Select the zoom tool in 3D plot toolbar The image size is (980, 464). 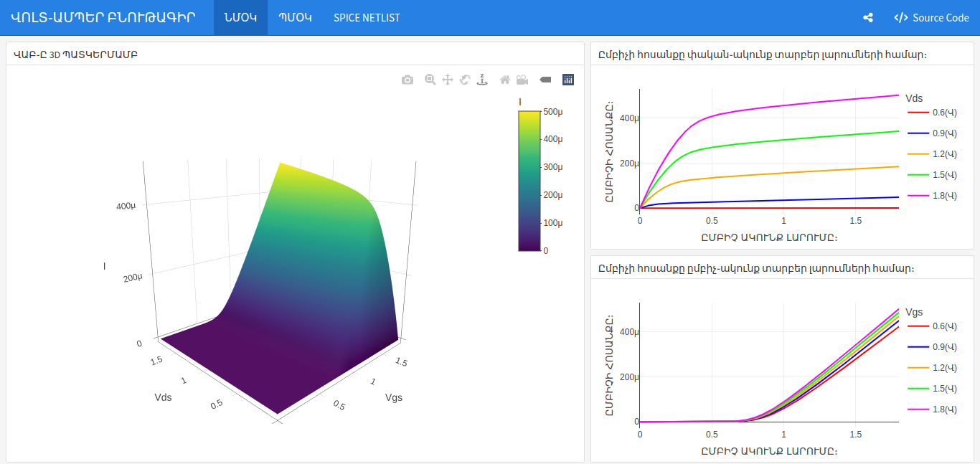coord(430,80)
